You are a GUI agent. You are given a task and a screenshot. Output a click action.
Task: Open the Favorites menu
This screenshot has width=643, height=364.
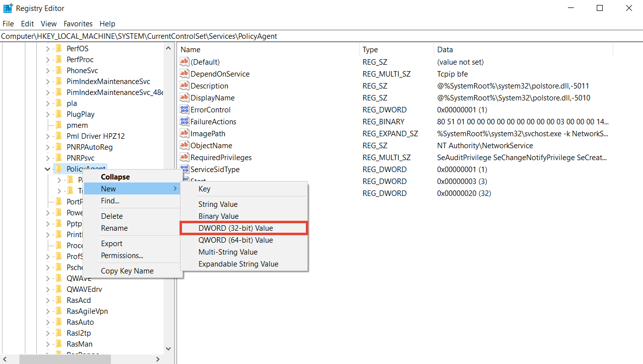pyautogui.click(x=78, y=23)
